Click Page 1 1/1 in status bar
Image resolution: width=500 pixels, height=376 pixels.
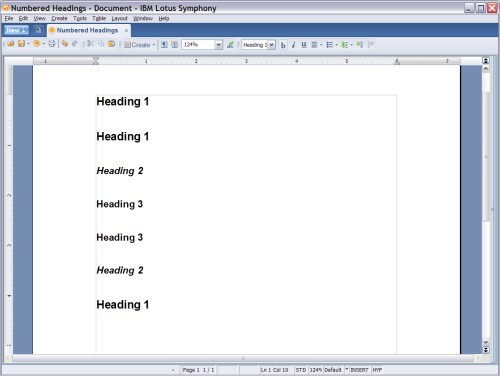tap(198, 370)
